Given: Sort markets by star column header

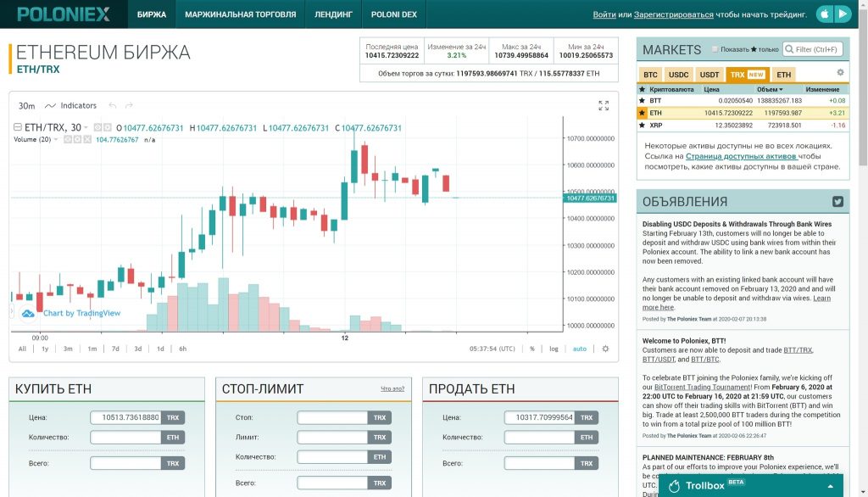Looking at the screenshot, I should click(643, 89).
